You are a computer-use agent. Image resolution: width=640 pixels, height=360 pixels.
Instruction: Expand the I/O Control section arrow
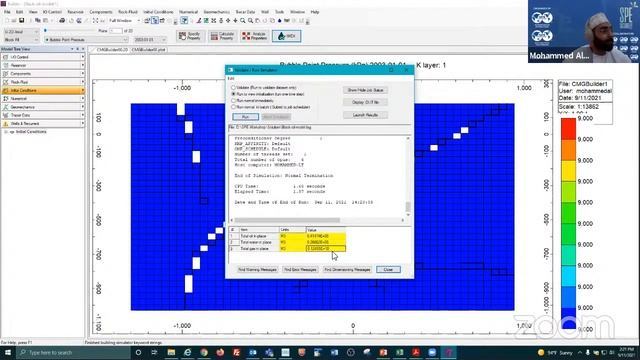point(82,57)
